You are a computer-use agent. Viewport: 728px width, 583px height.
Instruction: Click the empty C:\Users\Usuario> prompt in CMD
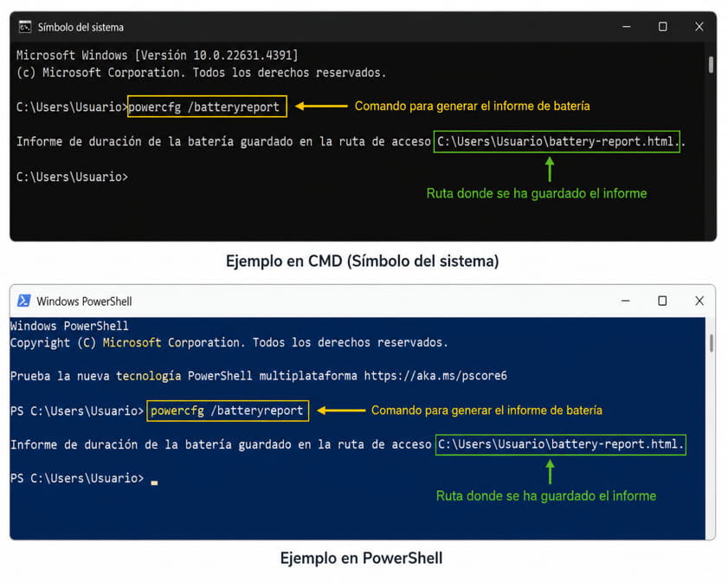click(72, 177)
